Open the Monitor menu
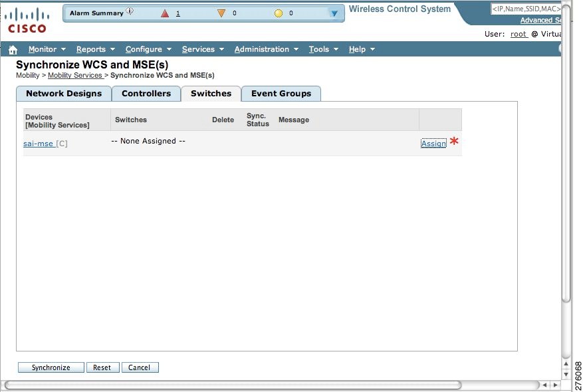The width and height of the screenshot is (583, 392). pyautogui.click(x=47, y=49)
